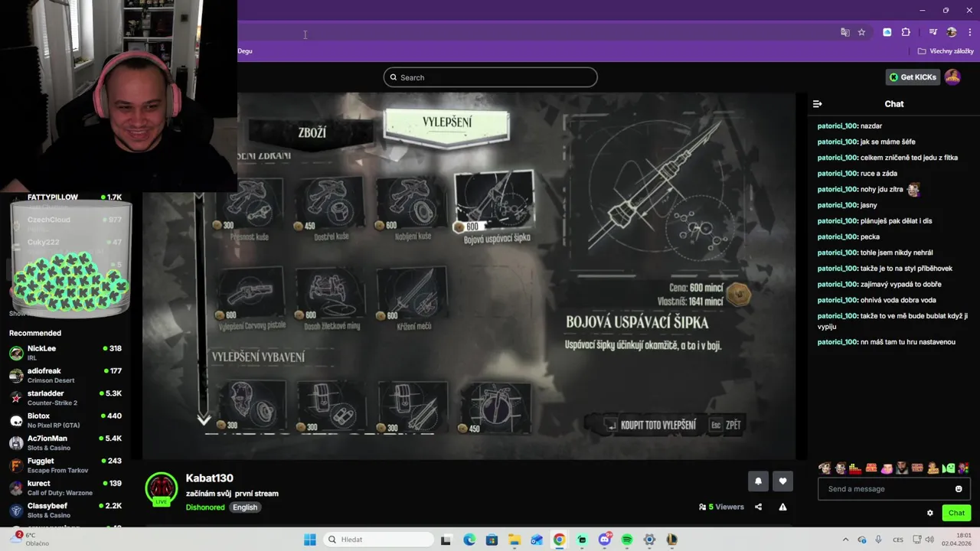Open chat settings gear icon
The image size is (980, 551).
pos(930,513)
